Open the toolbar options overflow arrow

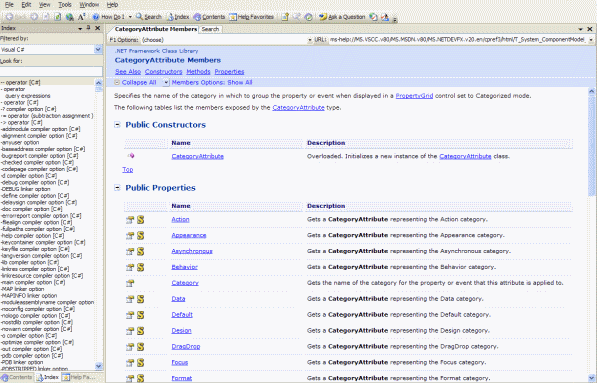(395, 19)
